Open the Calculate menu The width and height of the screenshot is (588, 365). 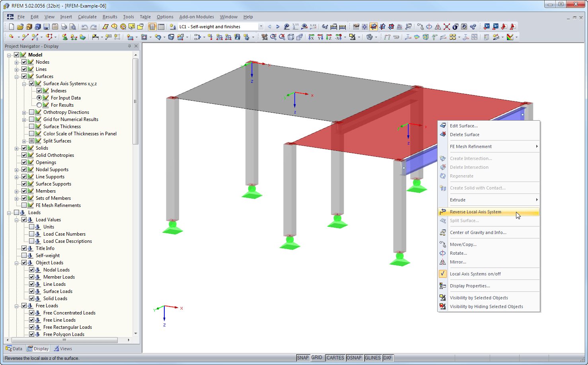pyautogui.click(x=87, y=17)
